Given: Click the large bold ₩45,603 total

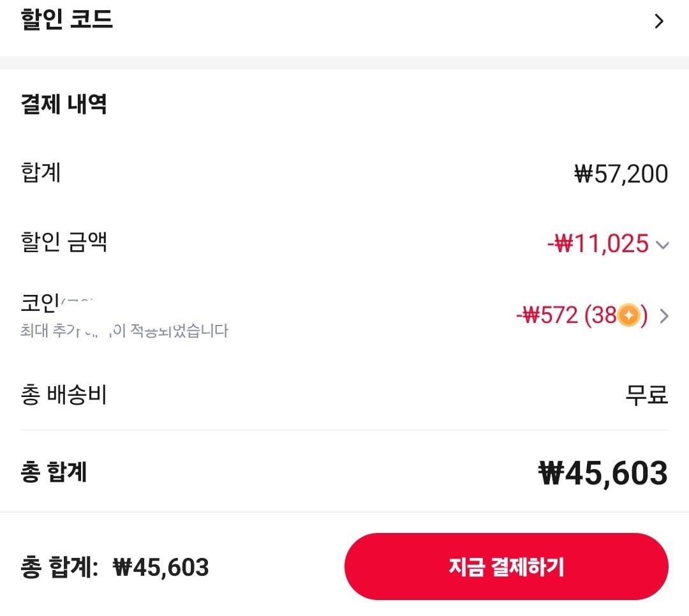Looking at the screenshot, I should click(x=603, y=473).
